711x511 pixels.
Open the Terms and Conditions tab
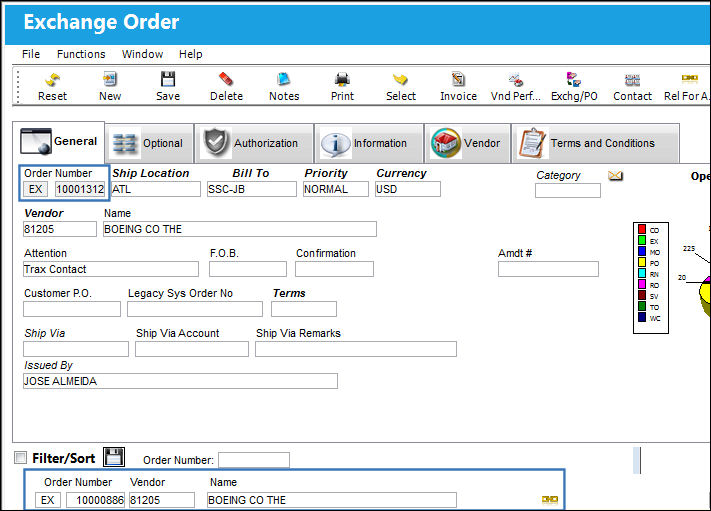[595, 143]
